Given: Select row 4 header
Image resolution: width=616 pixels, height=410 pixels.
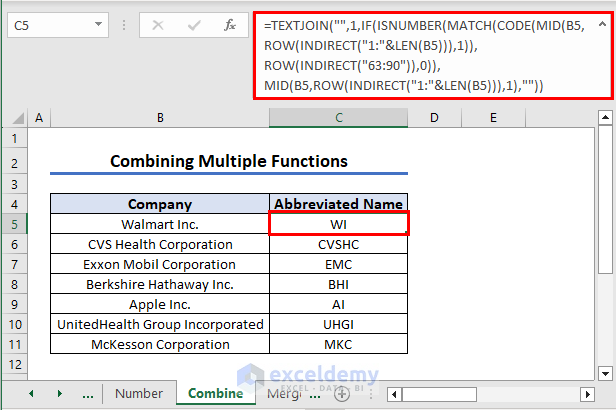Looking at the screenshot, I should pyautogui.click(x=15, y=204).
